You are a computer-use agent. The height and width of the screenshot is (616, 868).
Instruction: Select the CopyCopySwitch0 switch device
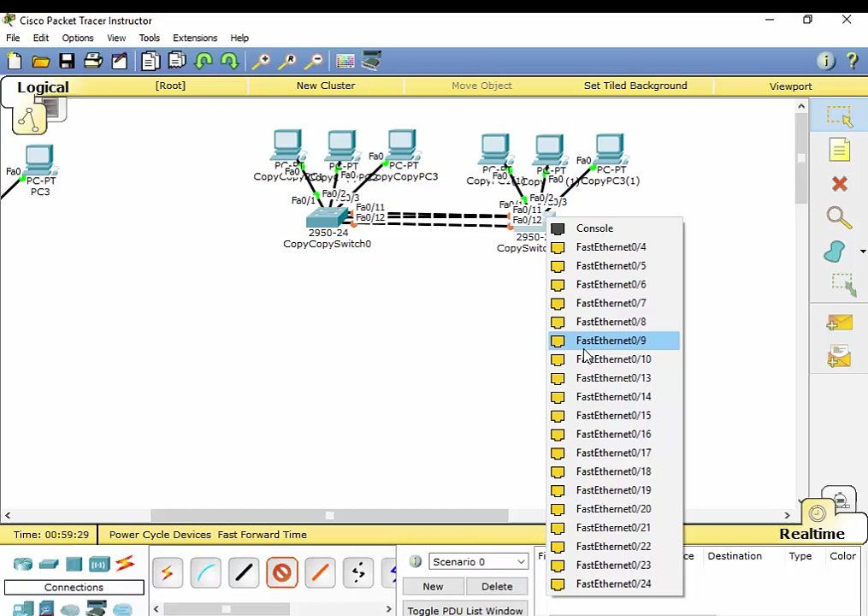point(328,217)
